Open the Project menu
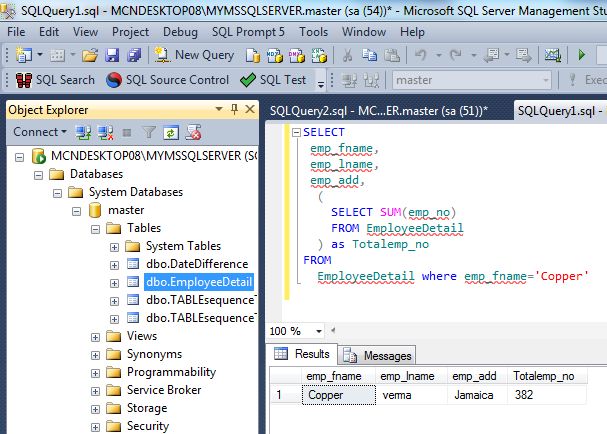The width and height of the screenshot is (607, 434). pos(130,32)
